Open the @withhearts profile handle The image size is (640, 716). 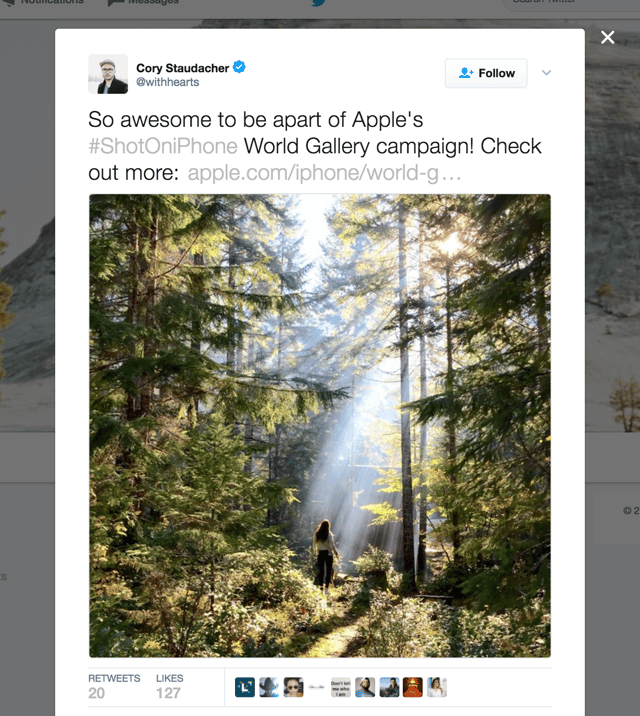166,83
